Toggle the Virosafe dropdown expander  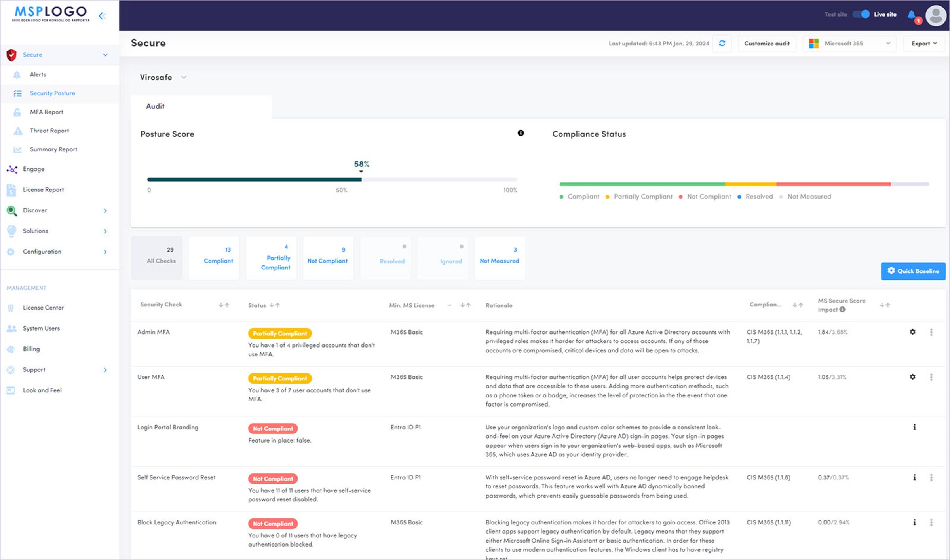pos(186,78)
